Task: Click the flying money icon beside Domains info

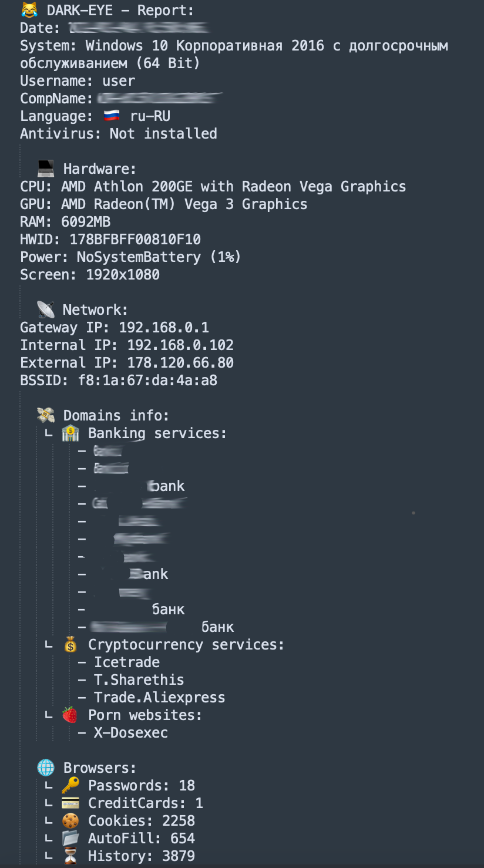Action: point(46,416)
